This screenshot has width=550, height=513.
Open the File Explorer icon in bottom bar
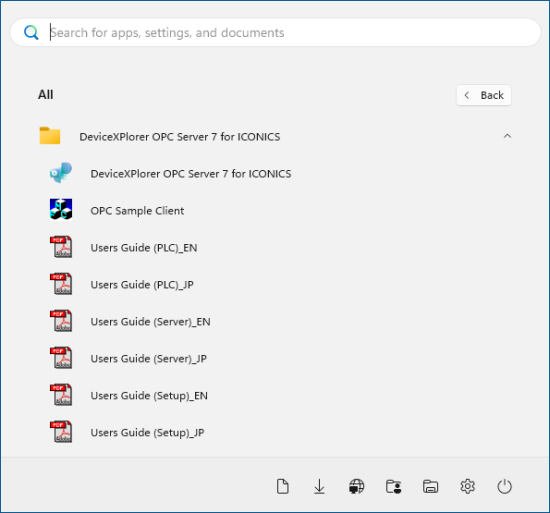coord(430,487)
